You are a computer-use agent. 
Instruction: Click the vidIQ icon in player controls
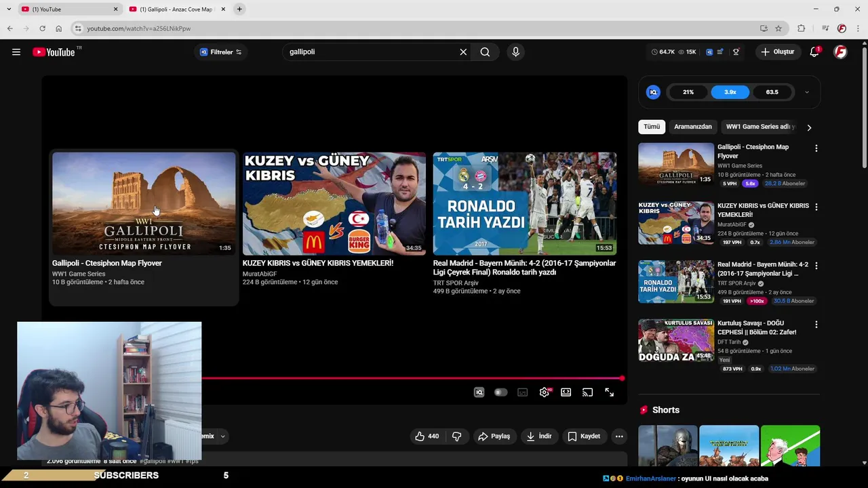pos(479,392)
